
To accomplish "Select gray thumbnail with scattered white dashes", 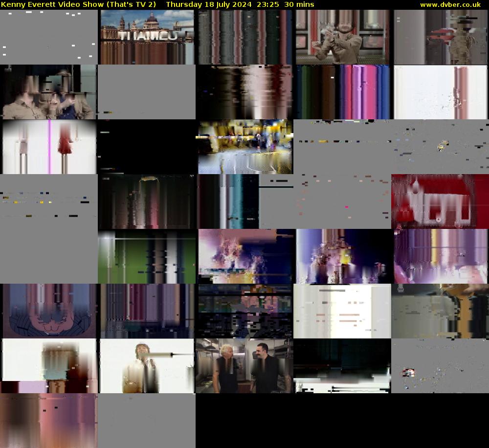I will 48,37.
